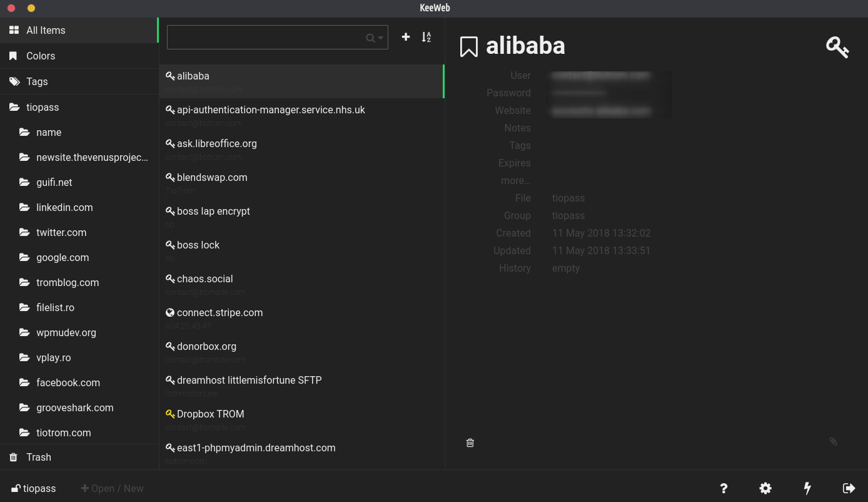Click Open / New in the footer
Screen dimensions: 868x502
tap(112, 488)
